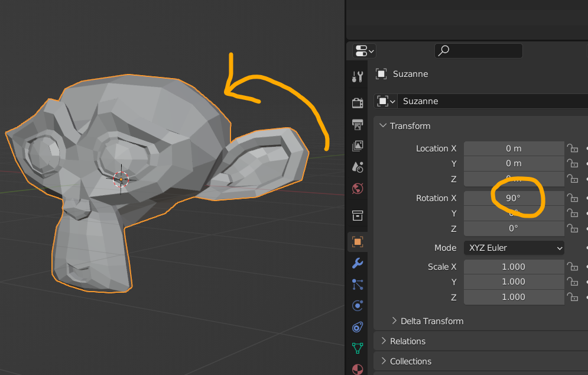Viewport: 588px width, 375px height.
Task: Open the Object Constraints properties tab
Action: tap(358, 327)
